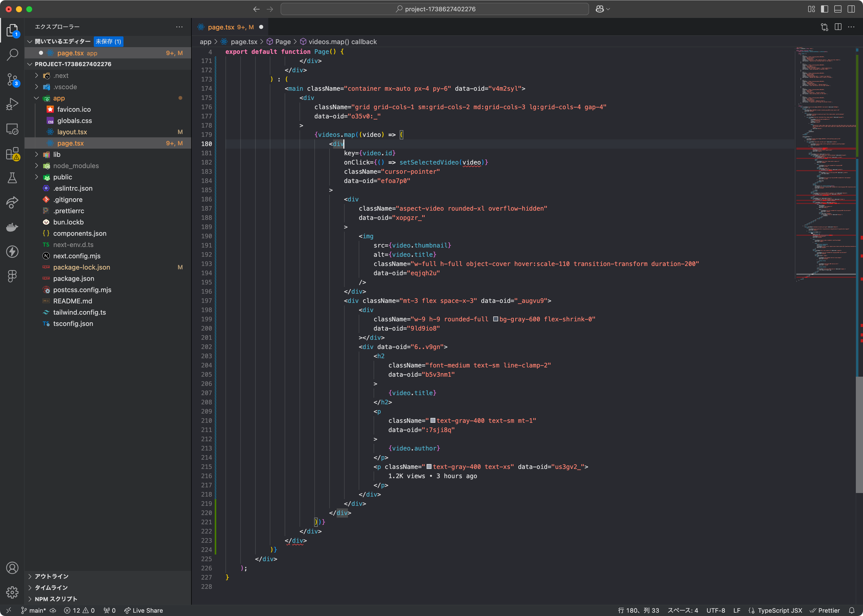The height and width of the screenshot is (616, 863).
Task: Click the Go Forward arrow in title bar
Action: pos(270,9)
